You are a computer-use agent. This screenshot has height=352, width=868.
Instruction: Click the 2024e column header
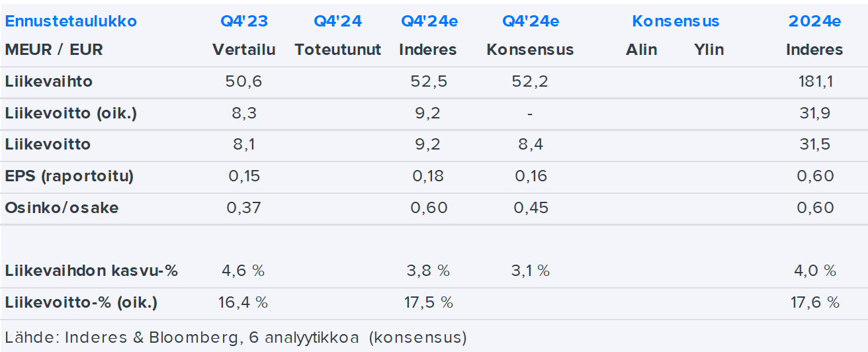814,21
